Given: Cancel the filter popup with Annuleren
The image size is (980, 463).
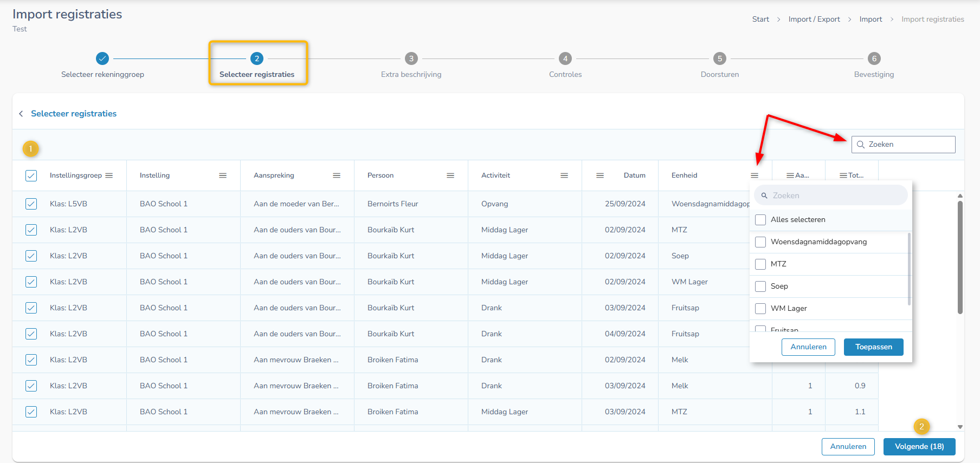Looking at the screenshot, I should tap(808, 347).
